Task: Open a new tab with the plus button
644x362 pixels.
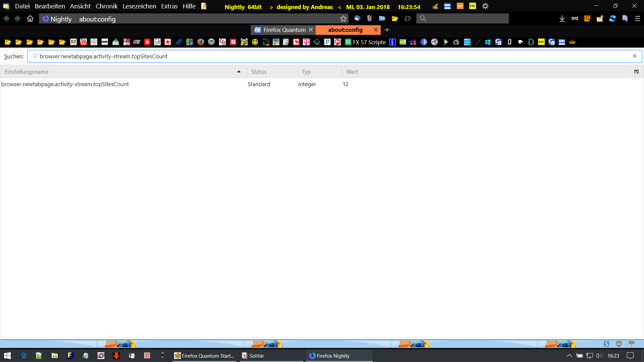Action: [387, 30]
